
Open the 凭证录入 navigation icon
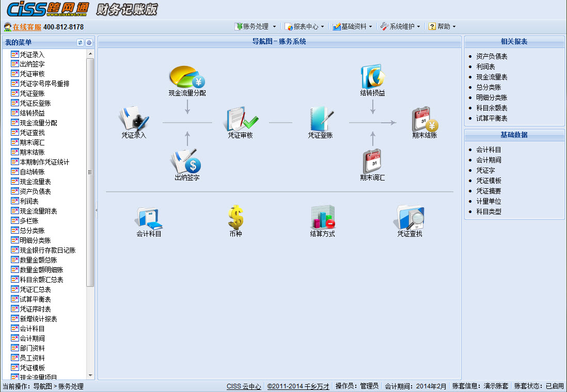[134, 119]
